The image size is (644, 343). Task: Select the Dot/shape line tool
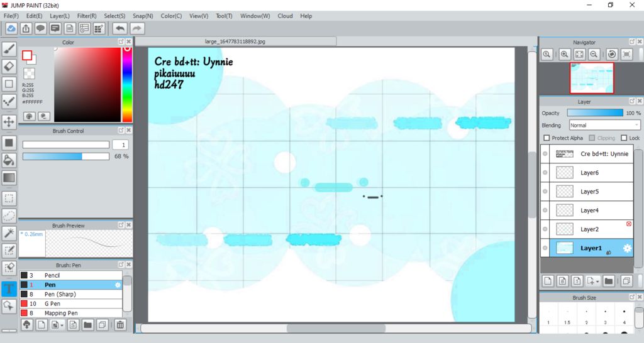click(x=9, y=101)
